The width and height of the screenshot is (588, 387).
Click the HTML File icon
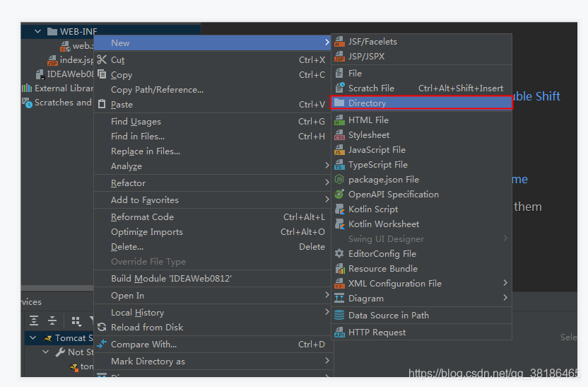[x=339, y=120]
